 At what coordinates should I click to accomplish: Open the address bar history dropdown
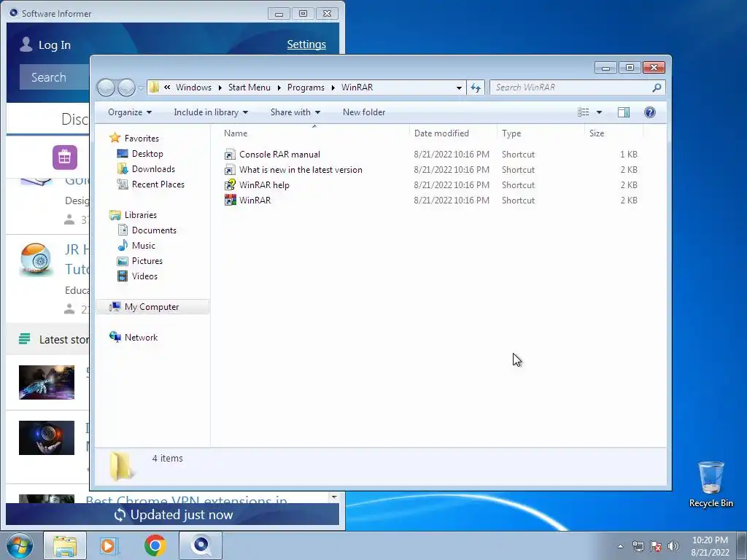point(459,87)
